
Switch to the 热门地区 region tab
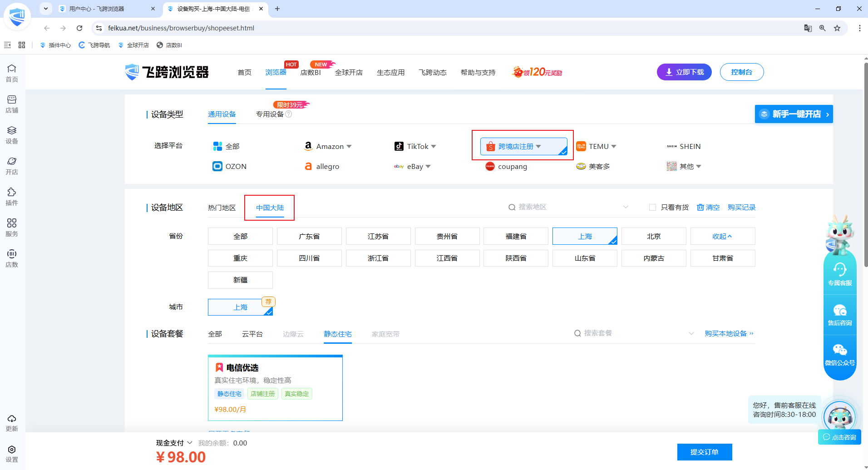(x=222, y=208)
